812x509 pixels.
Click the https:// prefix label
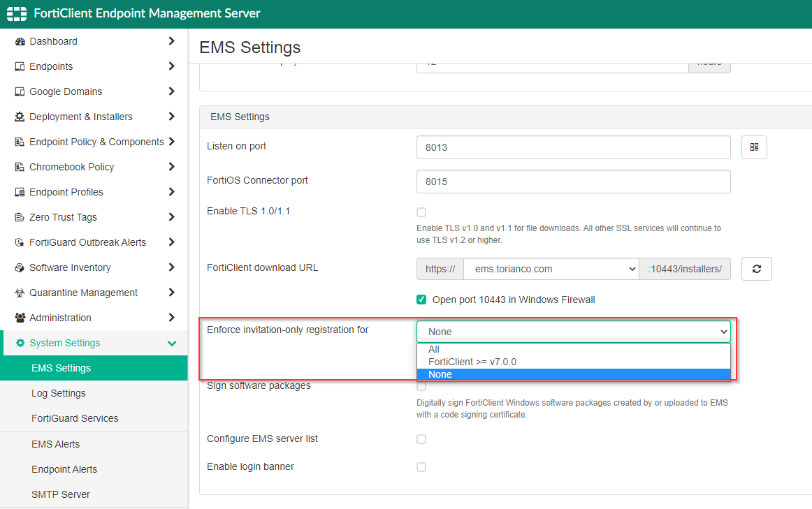pos(440,269)
